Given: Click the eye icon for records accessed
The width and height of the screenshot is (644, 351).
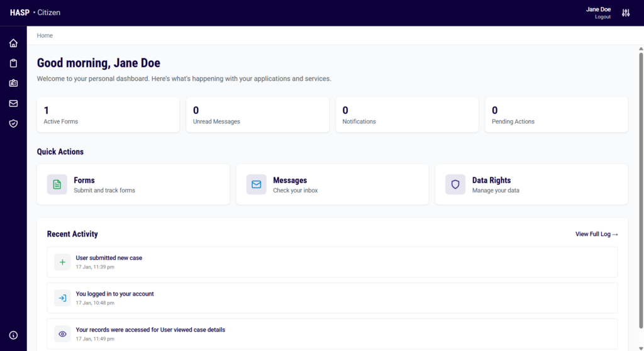Looking at the screenshot, I should point(62,334).
